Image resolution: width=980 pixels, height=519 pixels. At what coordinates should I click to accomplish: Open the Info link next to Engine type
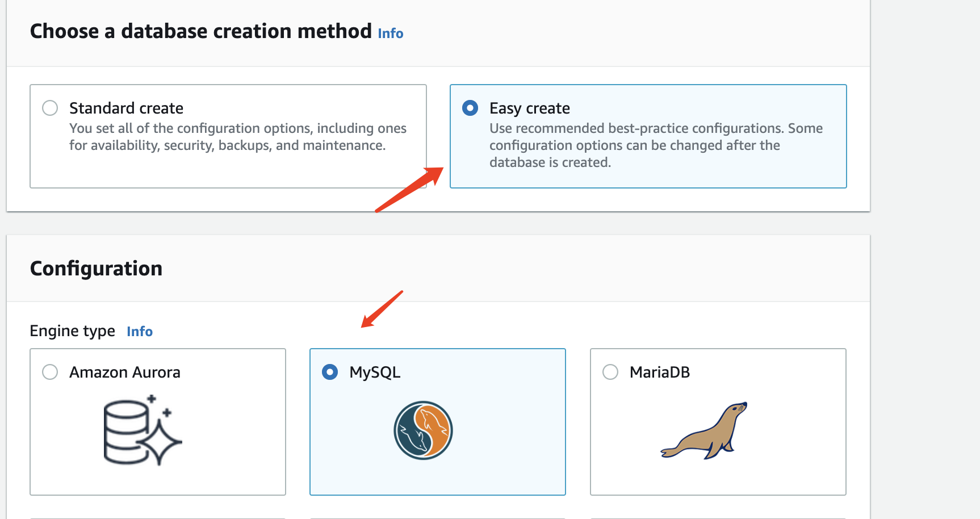tap(140, 332)
